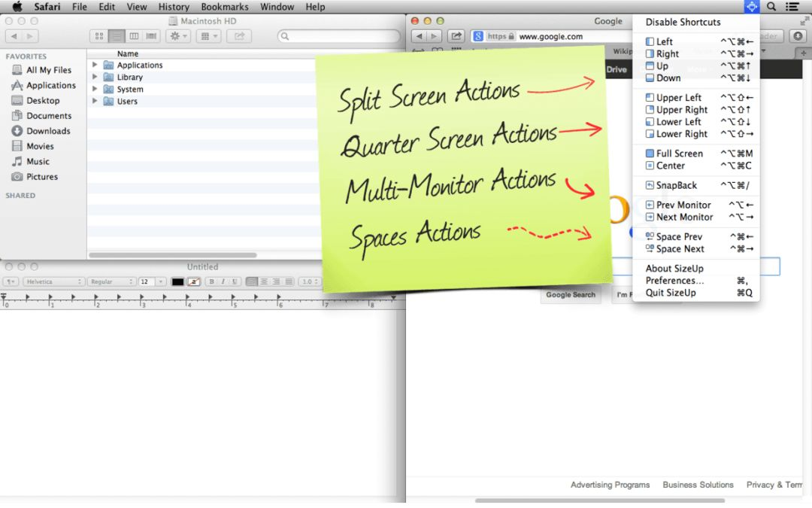The height and width of the screenshot is (508, 812).
Task: Apply italic in TextEdit toolbar
Action: pyautogui.click(x=223, y=281)
